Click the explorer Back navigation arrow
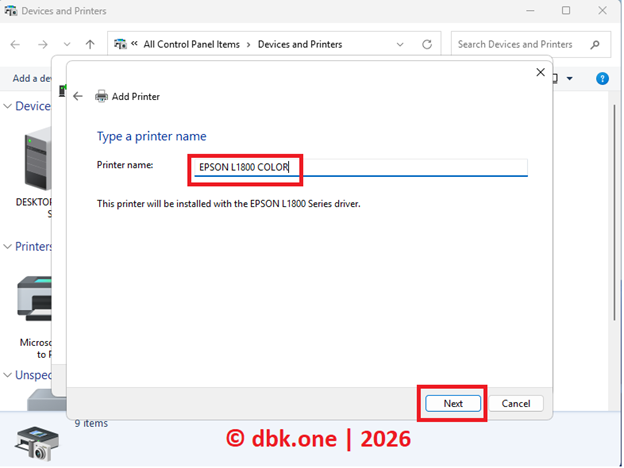 click(15, 44)
